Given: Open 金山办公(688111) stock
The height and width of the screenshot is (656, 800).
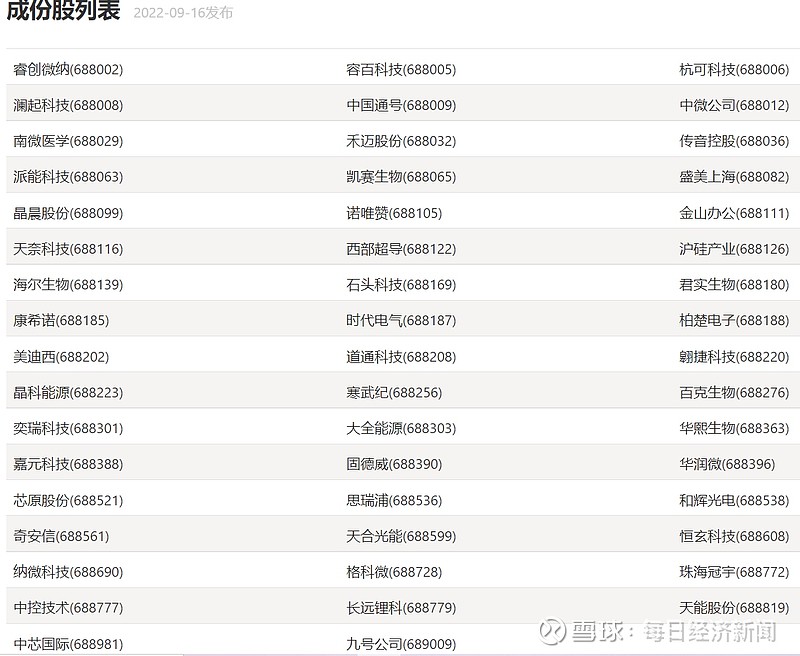Looking at the screenshot, I should (x=734, y=213).
